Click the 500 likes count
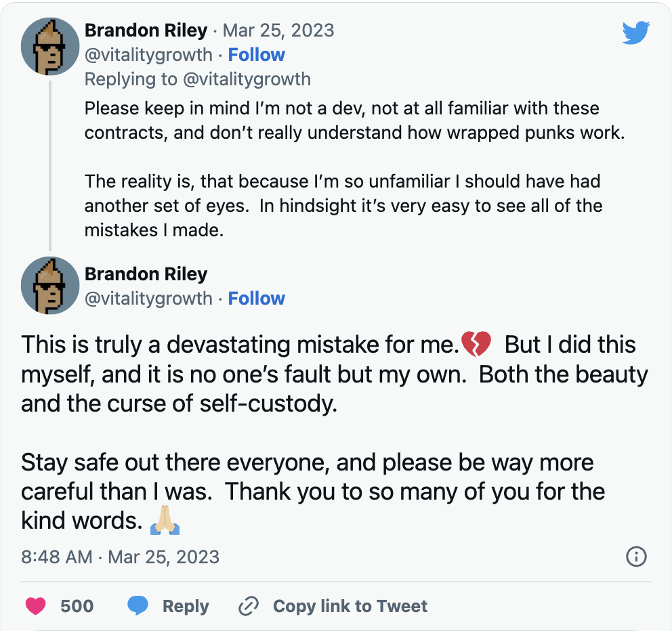The width and height of the screenshot is (672, 631). click(77, 606)
